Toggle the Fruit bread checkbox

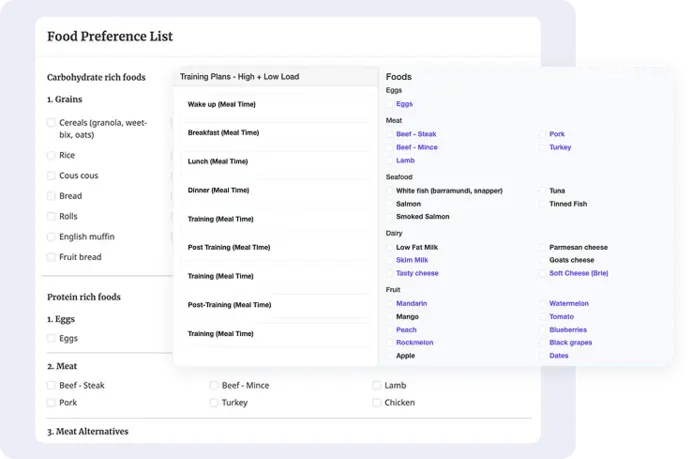(x=52, y=257)
